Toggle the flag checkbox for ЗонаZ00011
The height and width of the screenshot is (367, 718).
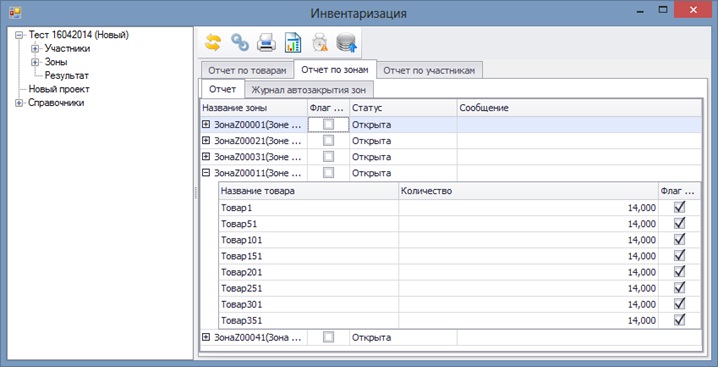click(x=328, y=173)
